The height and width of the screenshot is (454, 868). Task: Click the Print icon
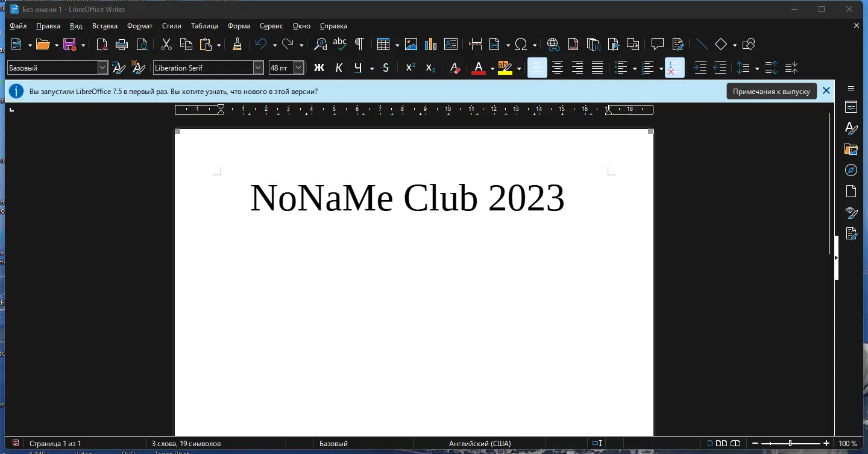[122, 44]
